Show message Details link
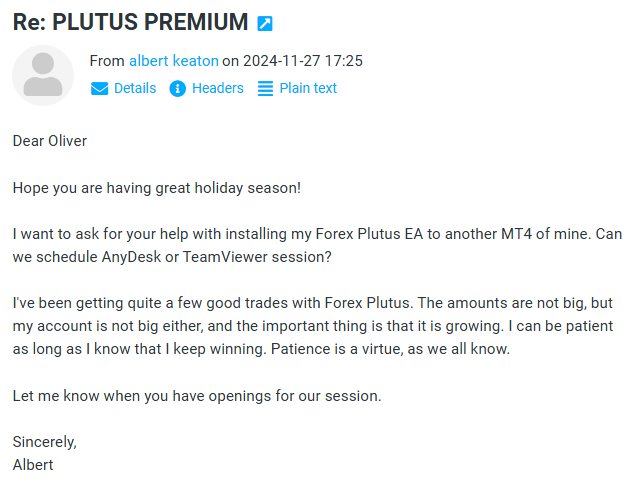This screenshot has width=638, height=488. click(135, 88)
